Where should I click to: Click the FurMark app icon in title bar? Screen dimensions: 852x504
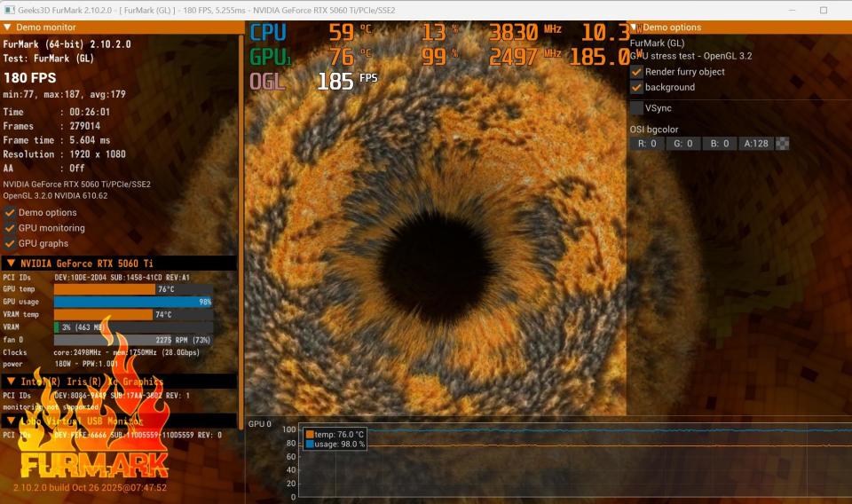9,11
